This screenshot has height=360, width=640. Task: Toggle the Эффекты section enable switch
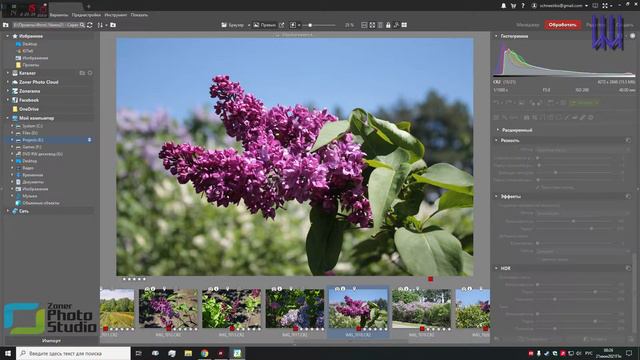coord(628,196)
